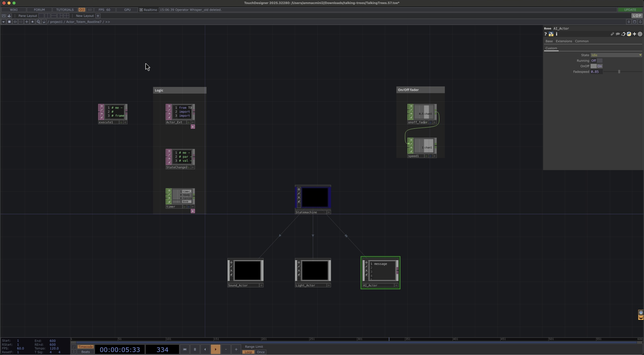This screenshot has height=355, width=644.
Task: Select the single pane layout icon
Action: (41, 16)
